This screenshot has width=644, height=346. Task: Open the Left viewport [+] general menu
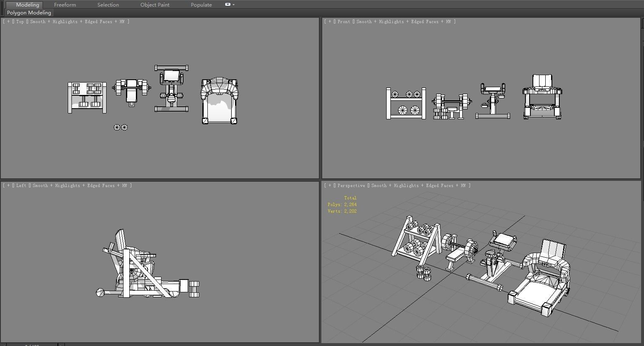coord(8,185)
